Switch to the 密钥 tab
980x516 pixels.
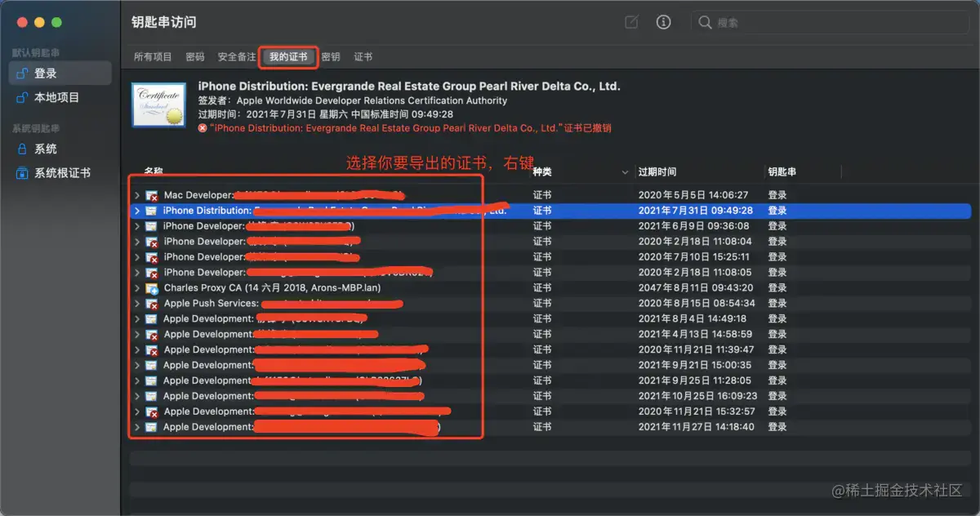point(331,57)
